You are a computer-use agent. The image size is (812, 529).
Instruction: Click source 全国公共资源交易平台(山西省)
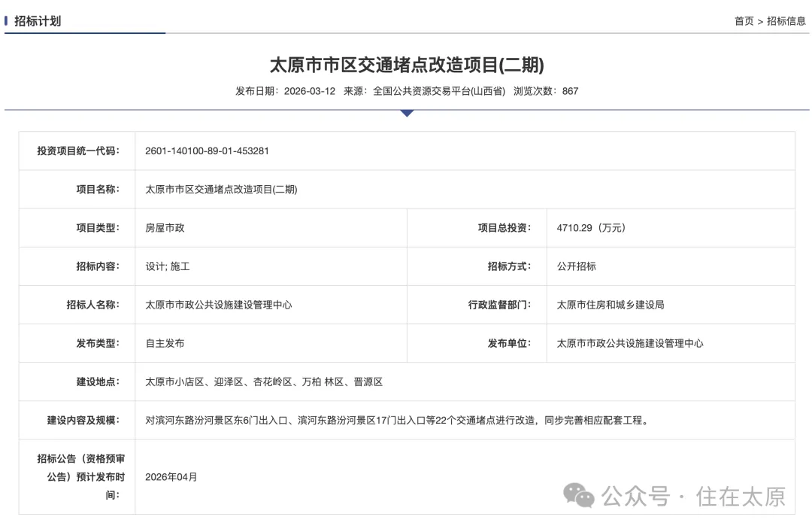tap(439, 91)
